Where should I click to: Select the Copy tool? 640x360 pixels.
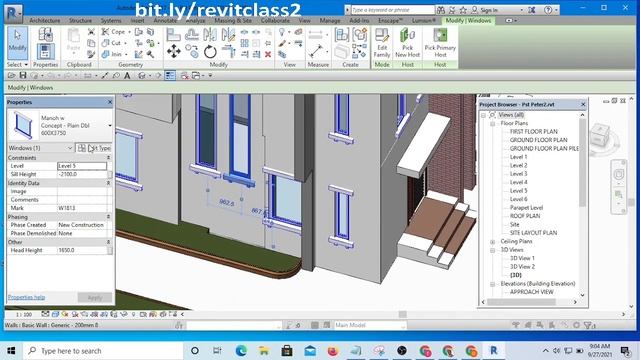pyautogui.click(x=192, y=52)
